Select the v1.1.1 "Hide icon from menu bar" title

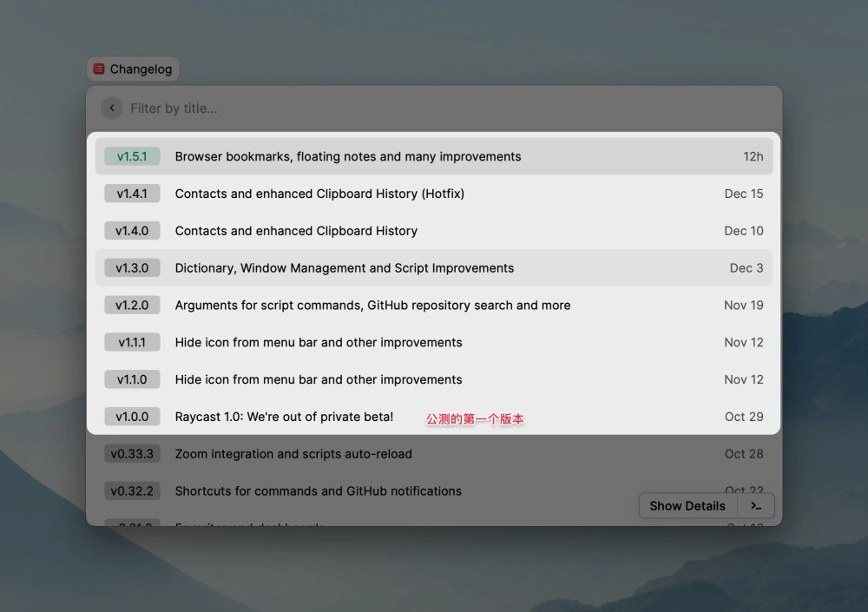(319, 342)
